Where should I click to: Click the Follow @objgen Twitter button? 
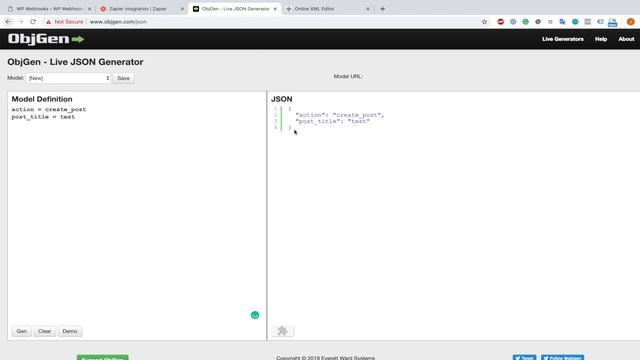click(x=562, y=358)
